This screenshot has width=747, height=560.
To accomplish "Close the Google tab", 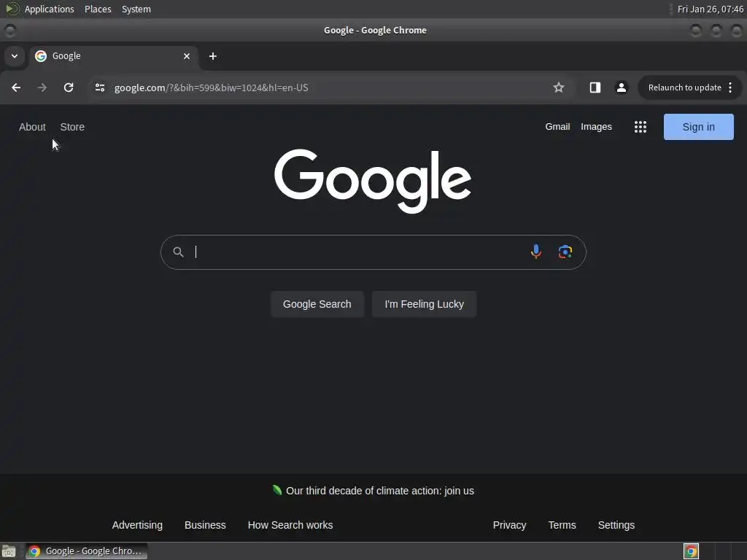I will [187, 56].
